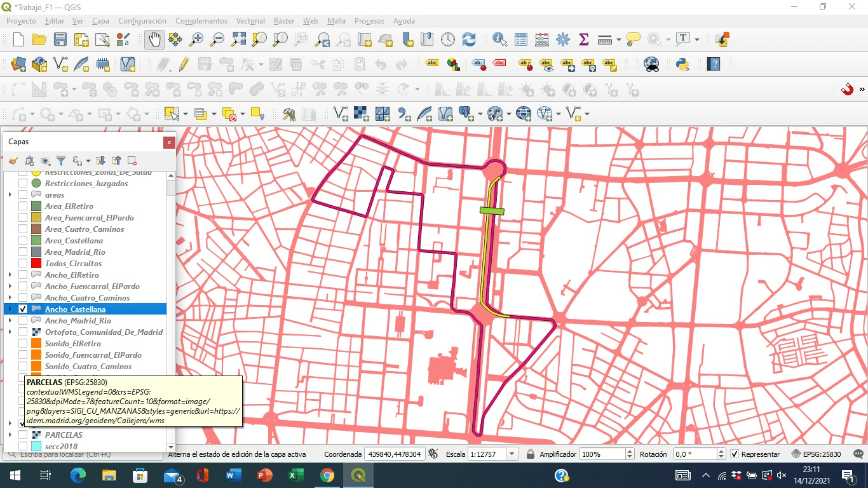This screenshot has height=488, width=868.
Task: Open the Identify Features tool
Action: pyautogui.click(x=500, y=39)
